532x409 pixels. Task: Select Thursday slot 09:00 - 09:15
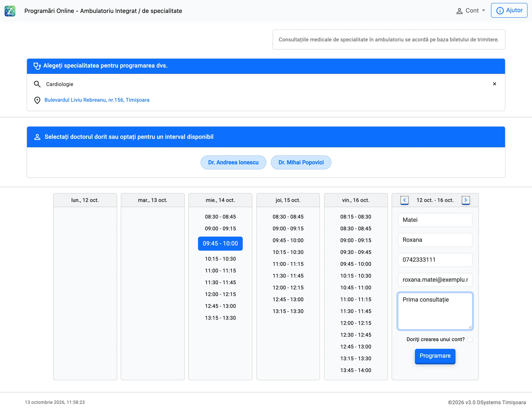(x=288, y=229)
